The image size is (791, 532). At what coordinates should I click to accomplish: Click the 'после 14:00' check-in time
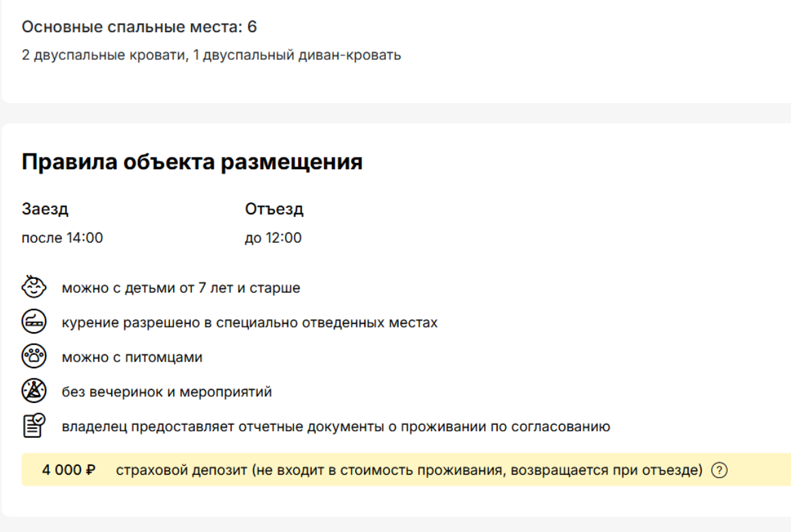[62, 238]
